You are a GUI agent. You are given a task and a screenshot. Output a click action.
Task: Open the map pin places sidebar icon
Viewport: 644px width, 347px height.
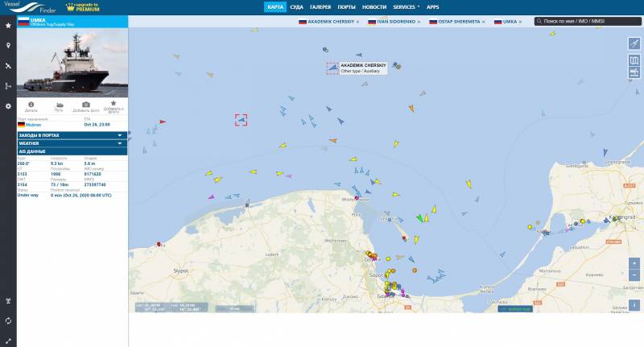[x=8, y=46]
